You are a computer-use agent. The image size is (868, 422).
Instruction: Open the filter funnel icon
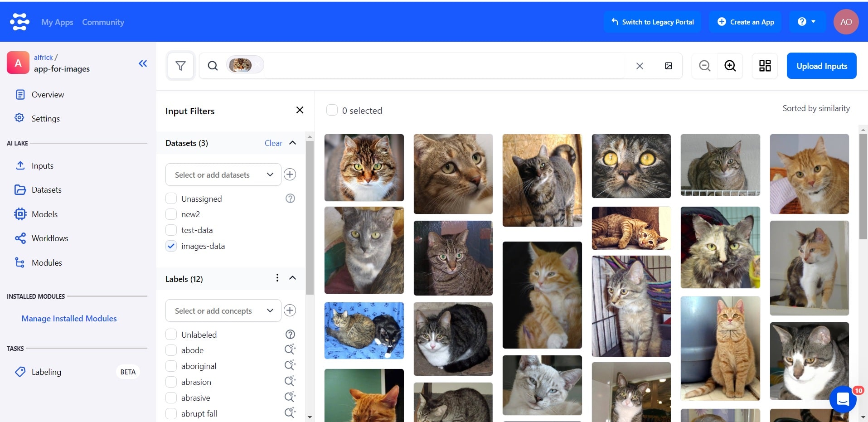(x=180, y=66)
